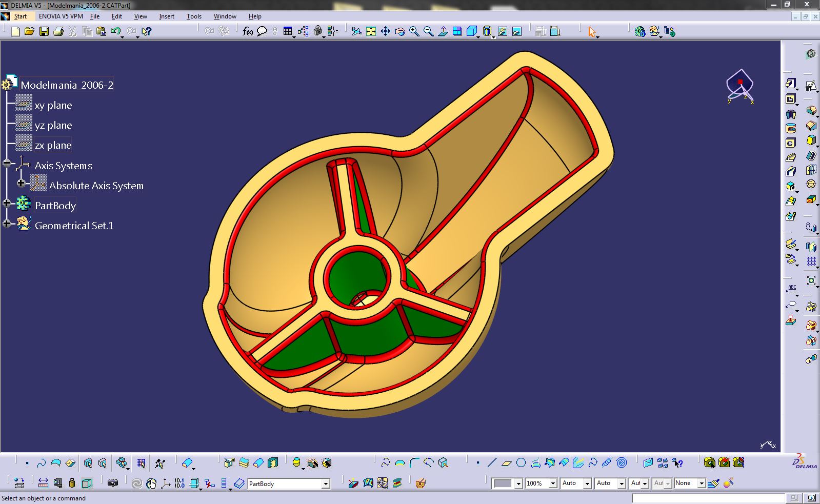Open the ENOVIA V5 VPM menu
The width and height of the screenshot is (820, 504).
coord(61,16)
